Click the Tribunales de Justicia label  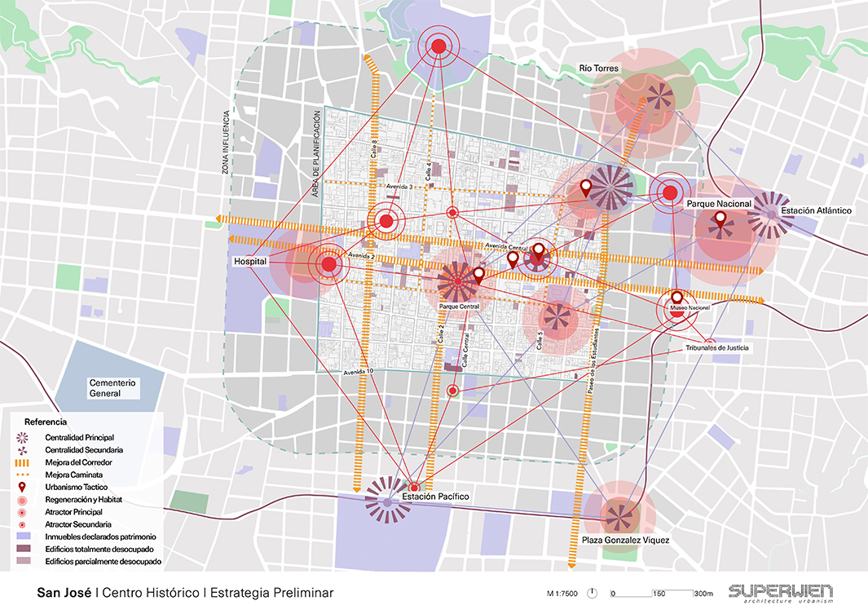(x=716, y=348)
